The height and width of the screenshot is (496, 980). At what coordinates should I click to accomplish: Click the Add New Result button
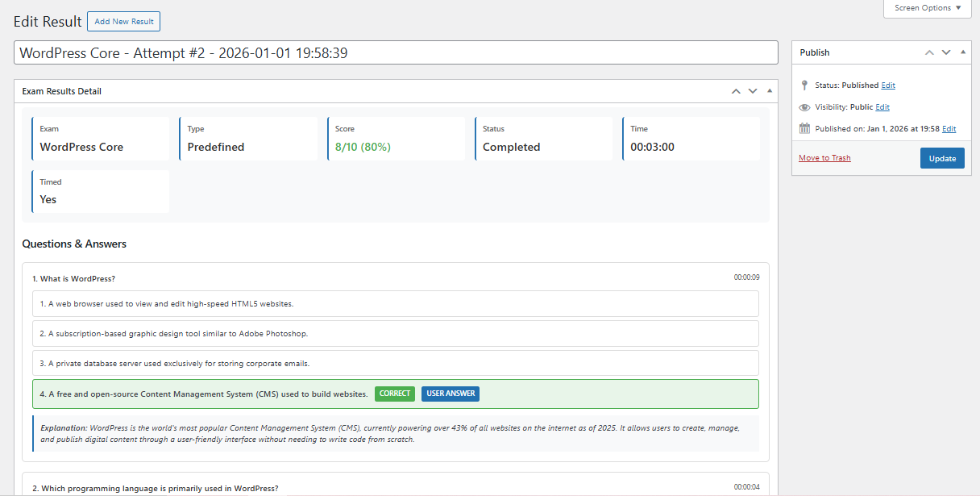[x=123, y=22]
